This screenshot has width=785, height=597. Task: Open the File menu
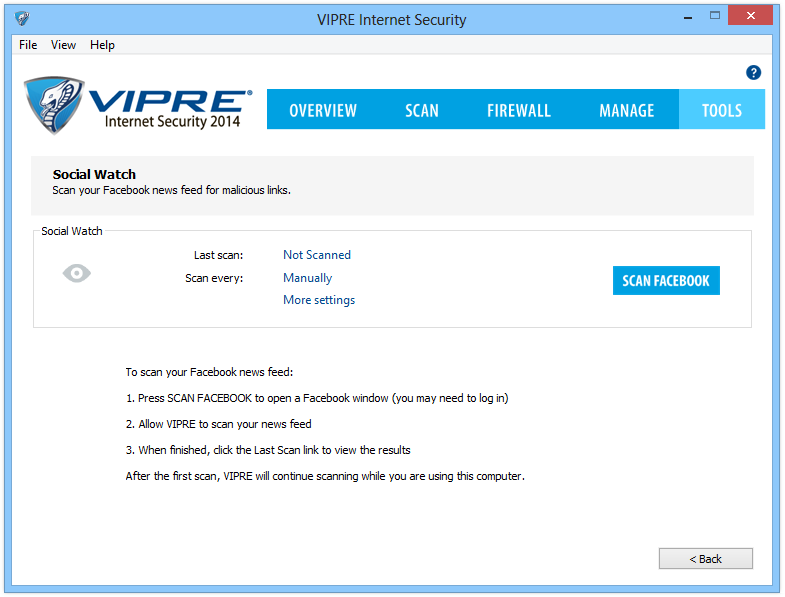28,45
